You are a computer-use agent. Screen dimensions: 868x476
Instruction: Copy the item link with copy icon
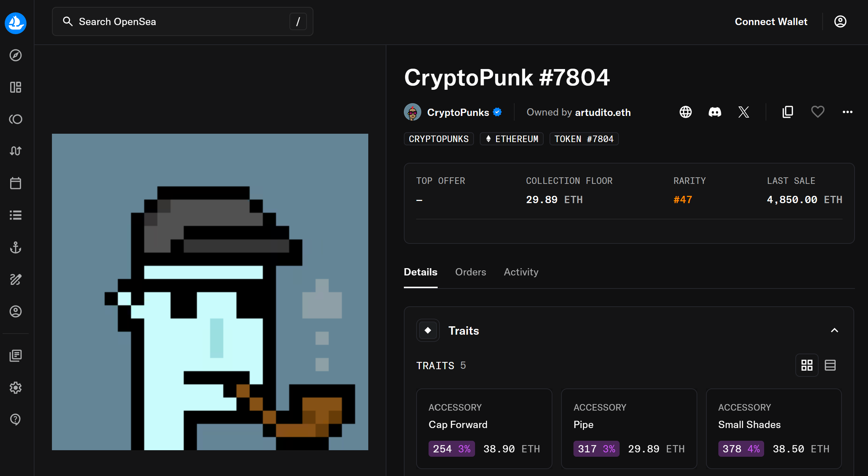pyautogui.click(x=787, y=112)
